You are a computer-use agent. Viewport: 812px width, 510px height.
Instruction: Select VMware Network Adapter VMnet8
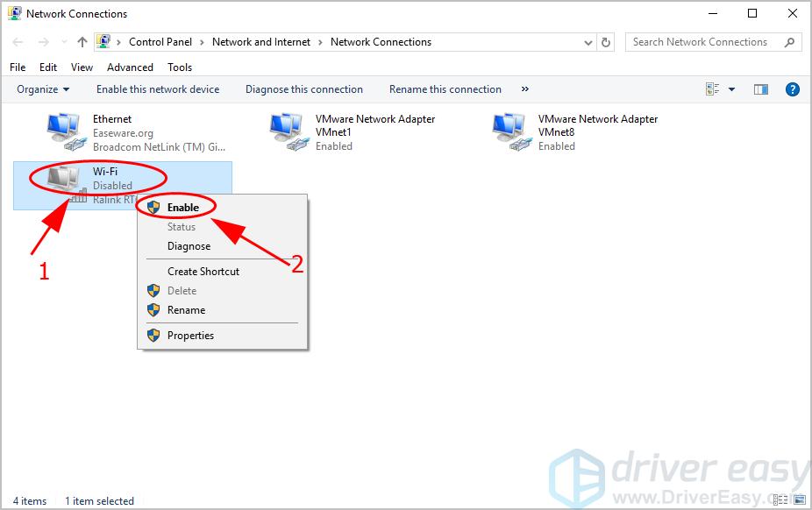tap(510, 129)
